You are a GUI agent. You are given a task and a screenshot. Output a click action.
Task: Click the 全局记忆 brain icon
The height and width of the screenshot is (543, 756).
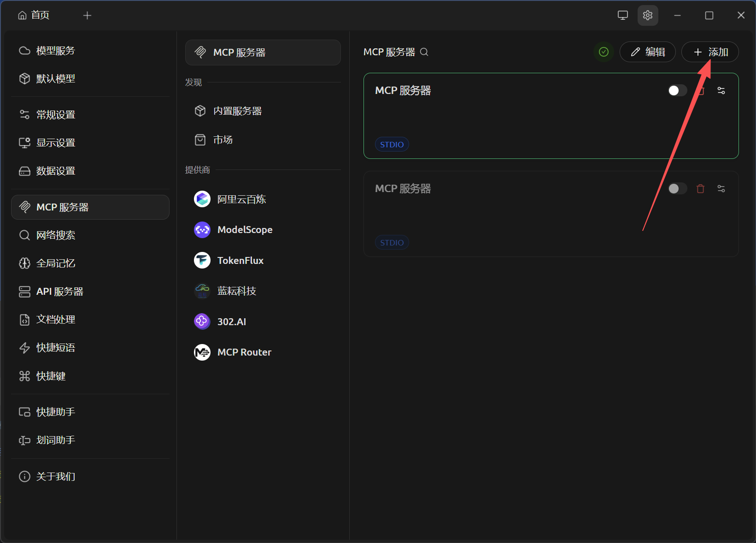click(x=24, y=263)
